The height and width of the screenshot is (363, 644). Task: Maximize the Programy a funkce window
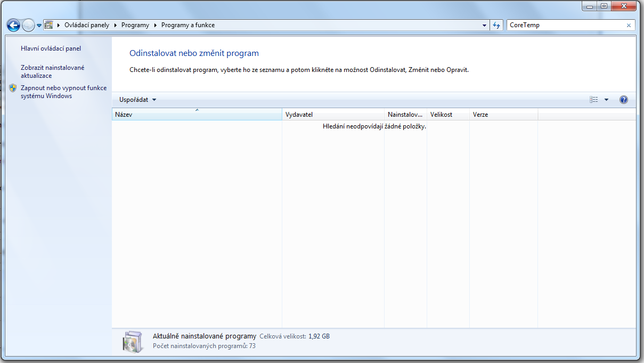pos(604,6)
